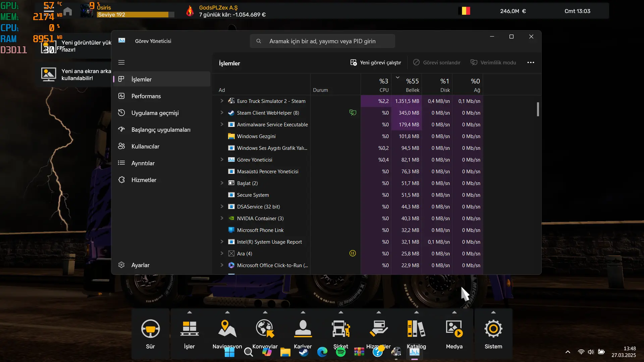Sort by the CPU column header
This screenshot has height=362, width=644.
(376, 85)
